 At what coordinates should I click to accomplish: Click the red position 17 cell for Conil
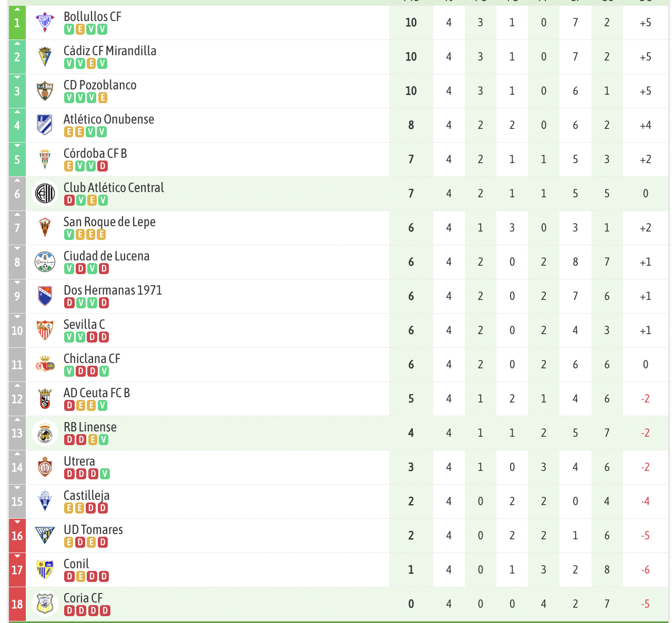[x=17, y=570]
